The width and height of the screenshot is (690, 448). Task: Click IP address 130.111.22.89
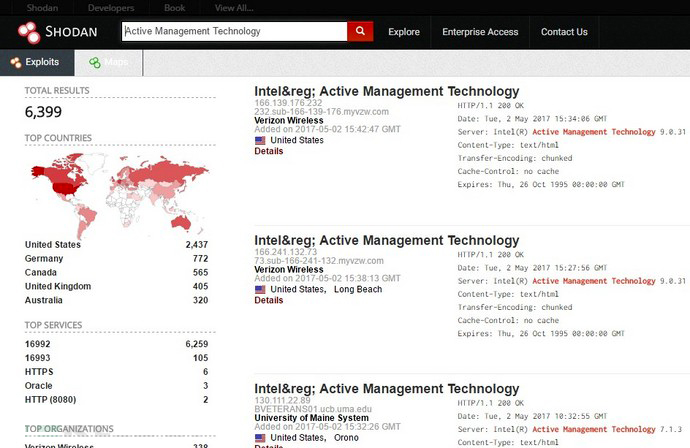pyautogui.click(x=282, y=400)
